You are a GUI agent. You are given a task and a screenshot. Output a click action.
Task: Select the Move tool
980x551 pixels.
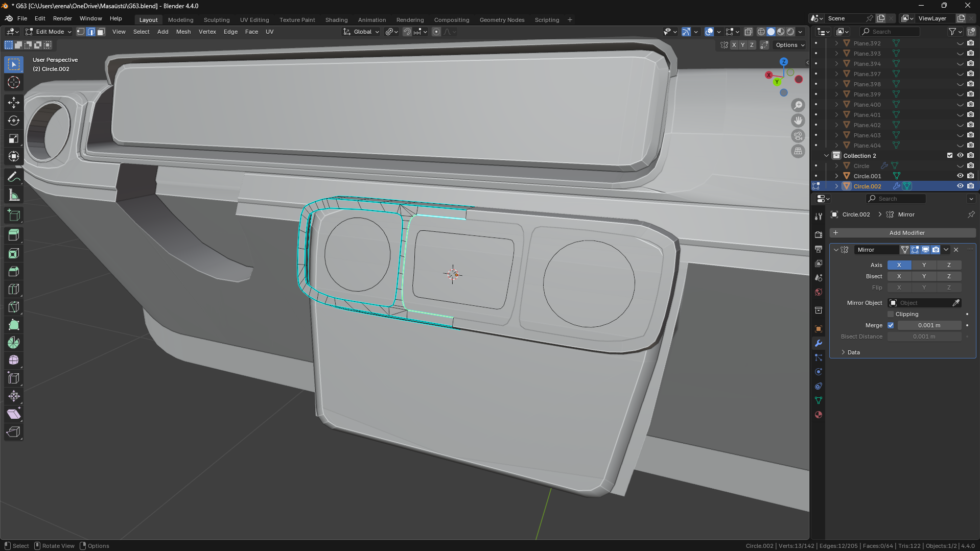(14, 103)
